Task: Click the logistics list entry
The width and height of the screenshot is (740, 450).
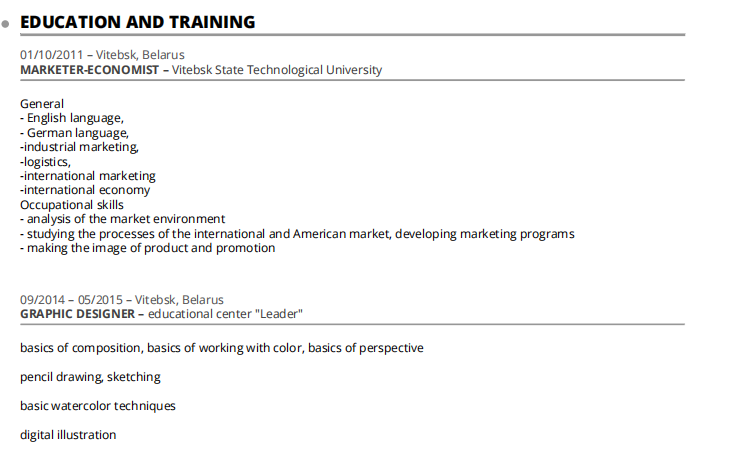Action: pyautogui.click(x=46, y=161)
